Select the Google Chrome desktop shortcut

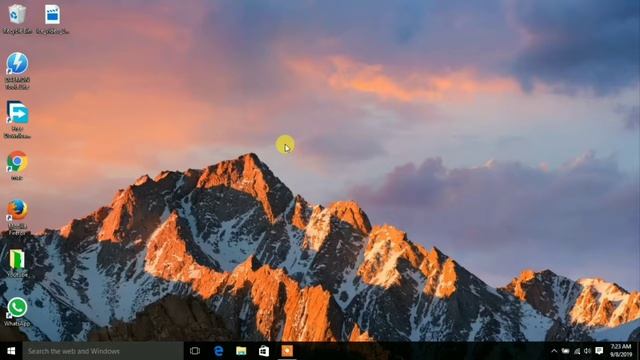pos(17,166)
